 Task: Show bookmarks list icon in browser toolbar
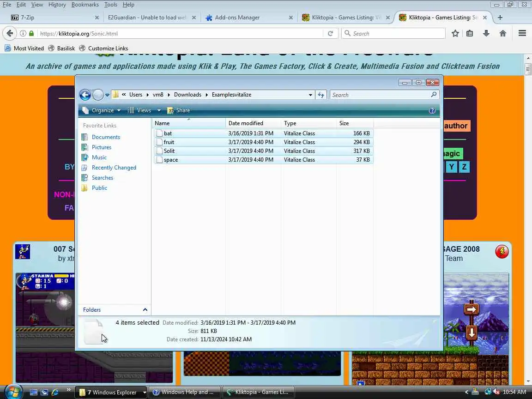pos(470,33)
